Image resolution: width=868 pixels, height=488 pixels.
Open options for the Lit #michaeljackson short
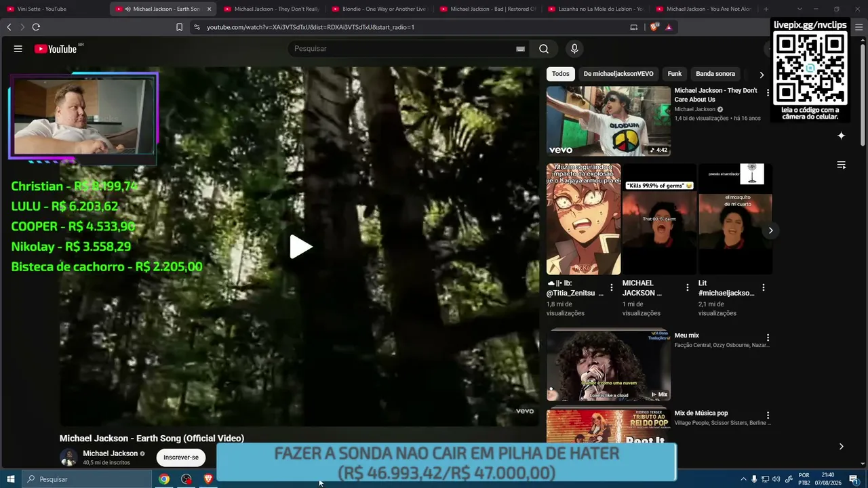tap(763, 287)
